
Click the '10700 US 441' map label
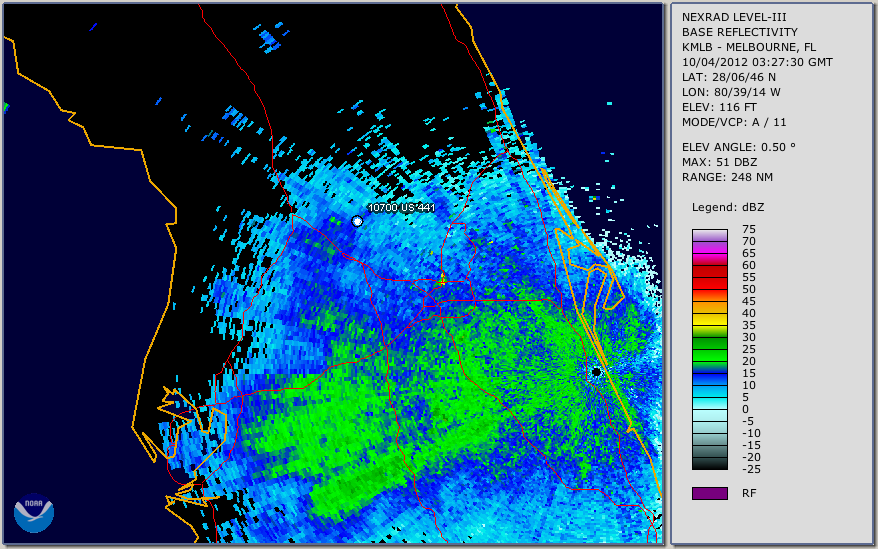401,207
